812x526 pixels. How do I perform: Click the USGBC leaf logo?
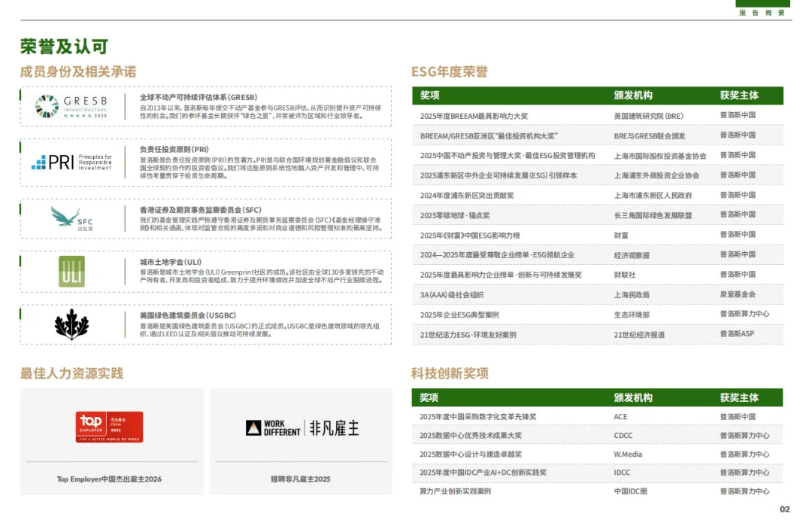coord(71,325)
